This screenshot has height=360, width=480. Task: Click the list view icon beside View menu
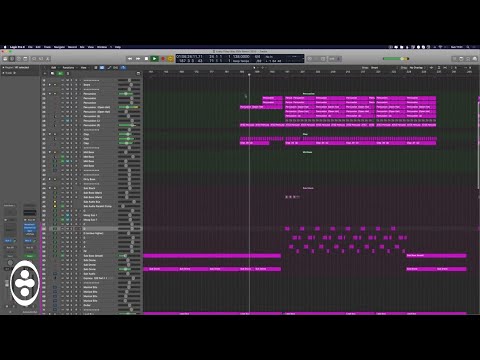tap(96, 68)
